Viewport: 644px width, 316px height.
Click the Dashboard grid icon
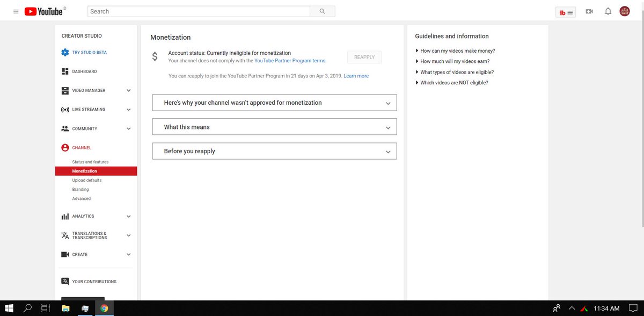(65, 71)
